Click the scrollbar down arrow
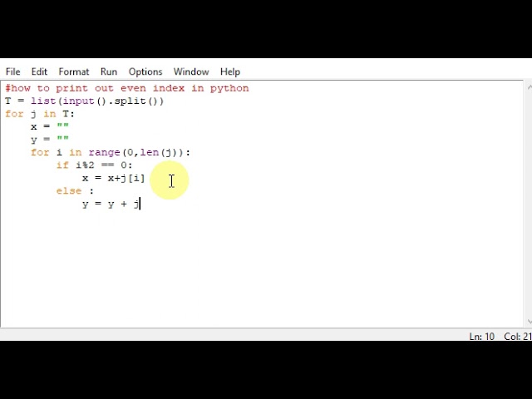 [x=529, y=322]
